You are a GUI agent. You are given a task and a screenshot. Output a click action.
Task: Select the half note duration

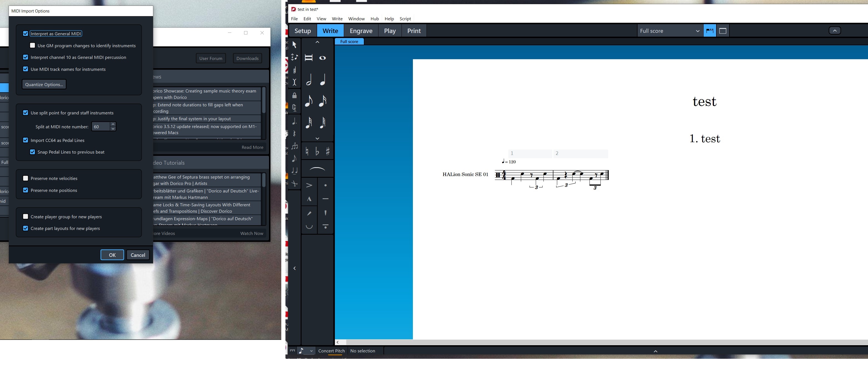(x=309, y=80)
